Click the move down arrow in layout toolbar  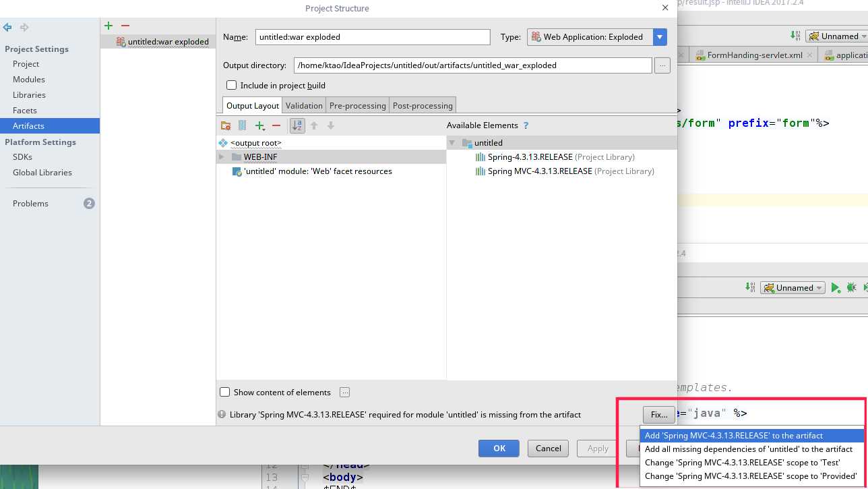(330, 125)
